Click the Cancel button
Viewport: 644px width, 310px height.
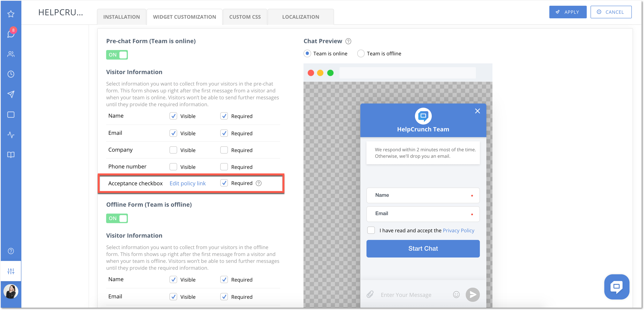point(611,12)
